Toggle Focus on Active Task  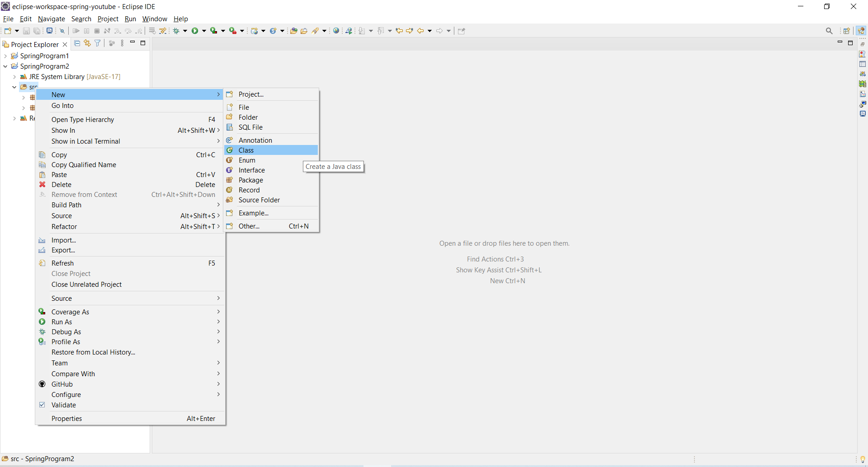click(112, 43)
